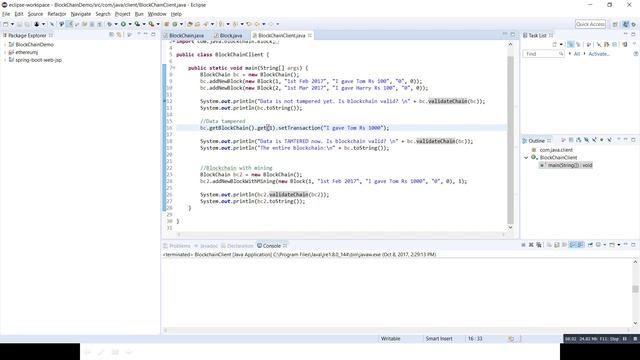Screen dimensions: 640x360
Task: Open dropdown arrow beside Run icon
Action: [x=130, y=24]
